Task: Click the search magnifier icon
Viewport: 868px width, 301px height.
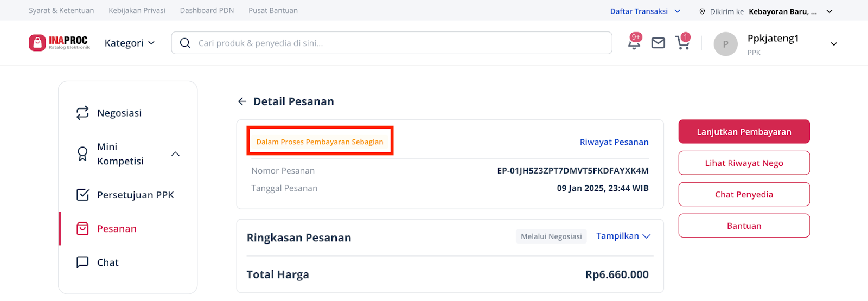Action: coord(185,43)
